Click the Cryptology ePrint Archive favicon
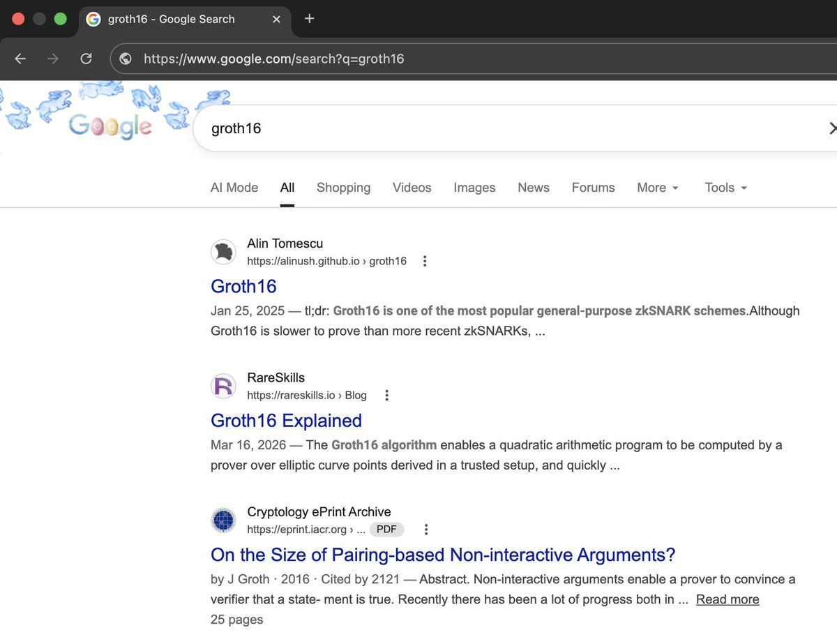 point(223,520)
